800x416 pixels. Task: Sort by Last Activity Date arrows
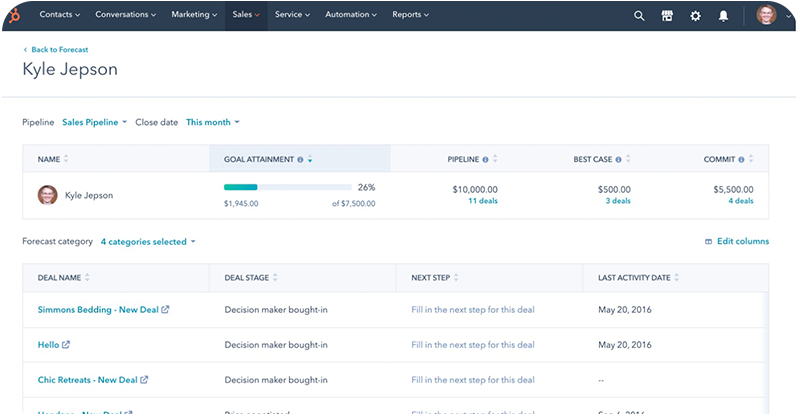(x=677, y=277)
